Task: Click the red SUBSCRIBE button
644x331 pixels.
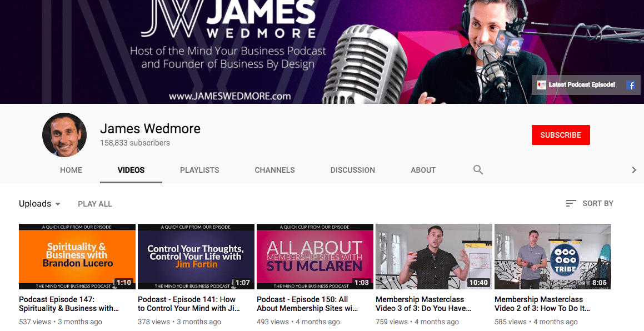Action: (561, 135)
